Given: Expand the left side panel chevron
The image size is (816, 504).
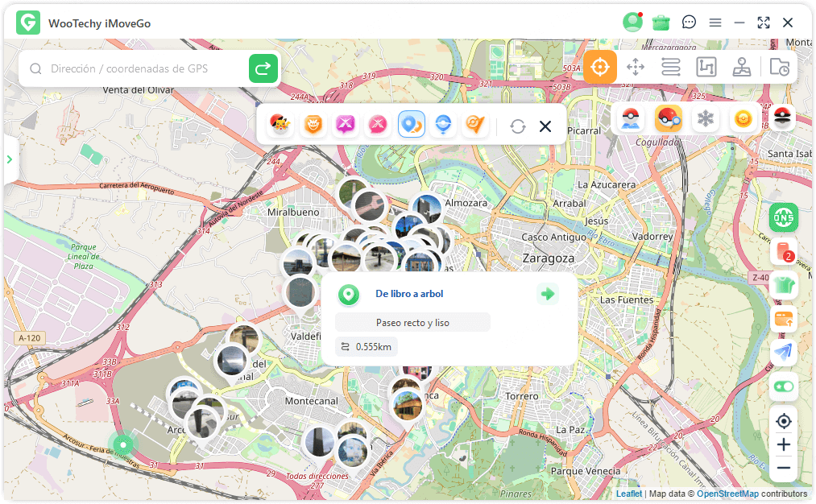Looking at the screenshot, I should (9, 159).
